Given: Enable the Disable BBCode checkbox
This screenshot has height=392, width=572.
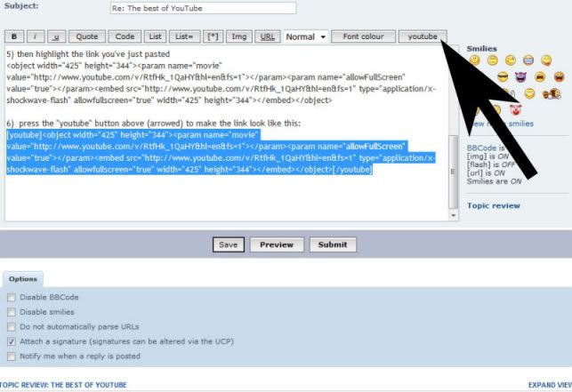Looking at the screenshot, I should (x=12, y=297).
